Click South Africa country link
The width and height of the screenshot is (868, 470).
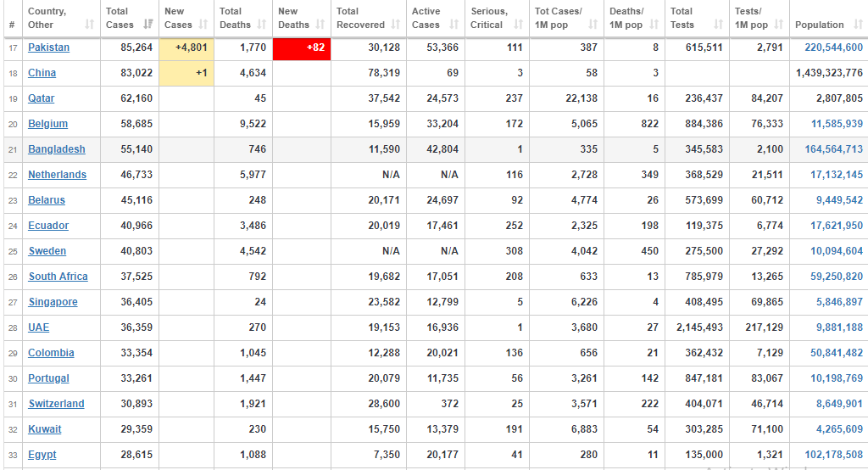coord(58,277)
